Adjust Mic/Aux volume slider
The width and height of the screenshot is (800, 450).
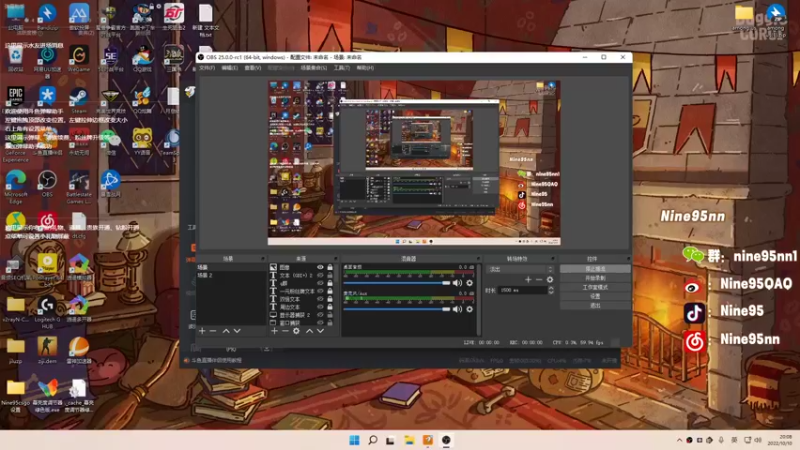pos(397,309)
